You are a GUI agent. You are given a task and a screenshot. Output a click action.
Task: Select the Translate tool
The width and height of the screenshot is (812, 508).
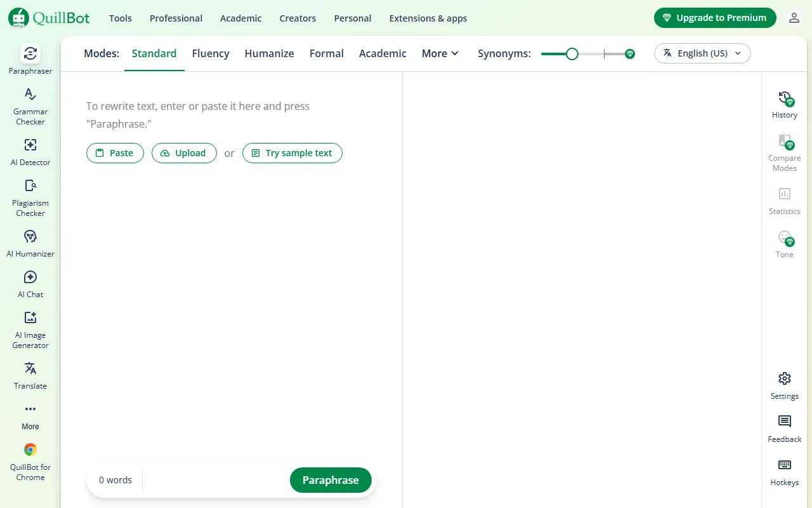click(x=30, y=375)
